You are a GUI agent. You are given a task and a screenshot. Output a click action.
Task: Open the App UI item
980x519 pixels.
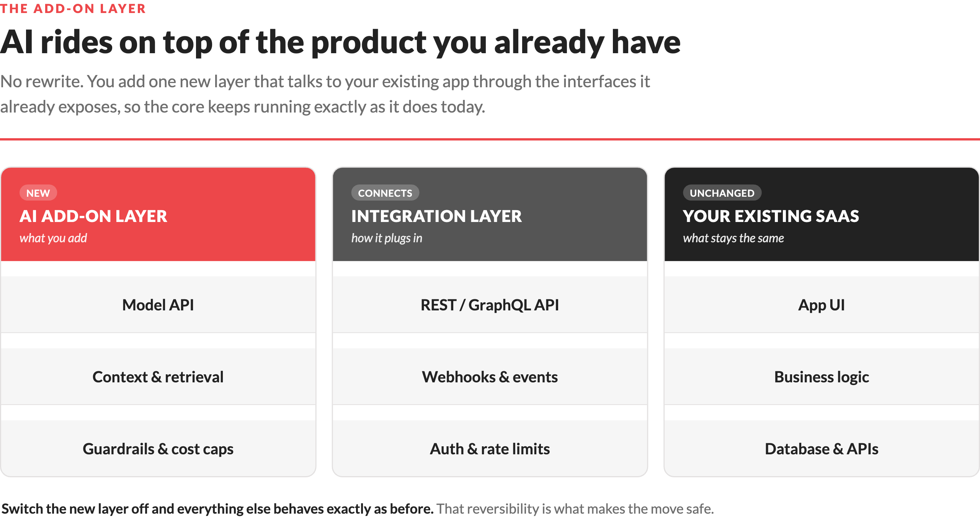click(822, 305)
